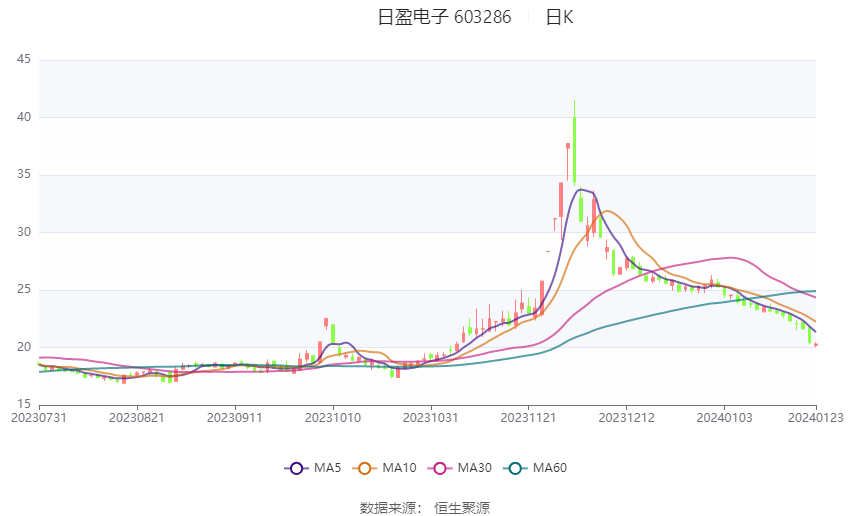The width and height of the screenshot is (850, 516).
Task: Click the y-axis value 15
Action: [24, 404]
